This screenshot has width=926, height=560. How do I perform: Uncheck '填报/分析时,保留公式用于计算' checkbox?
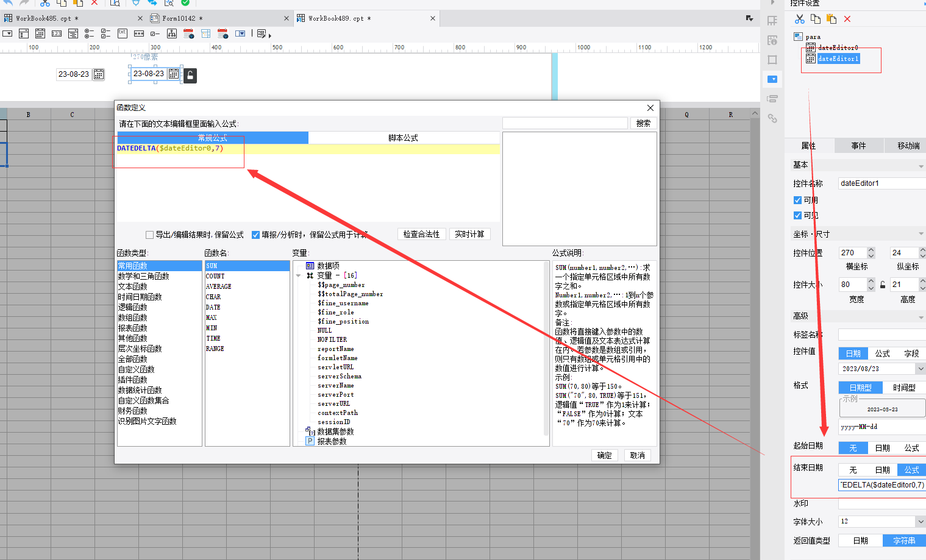pyautogui.click(x=256, y=235)
